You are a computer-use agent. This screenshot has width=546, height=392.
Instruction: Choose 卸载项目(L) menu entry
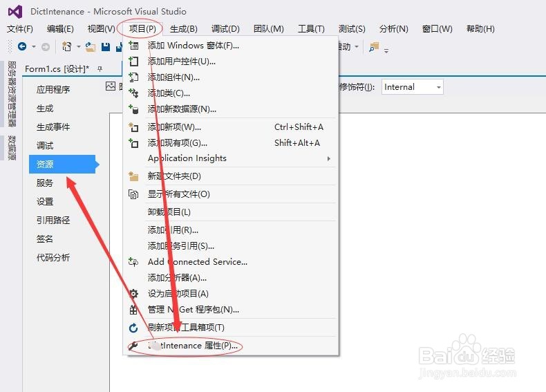click(231, 212)
